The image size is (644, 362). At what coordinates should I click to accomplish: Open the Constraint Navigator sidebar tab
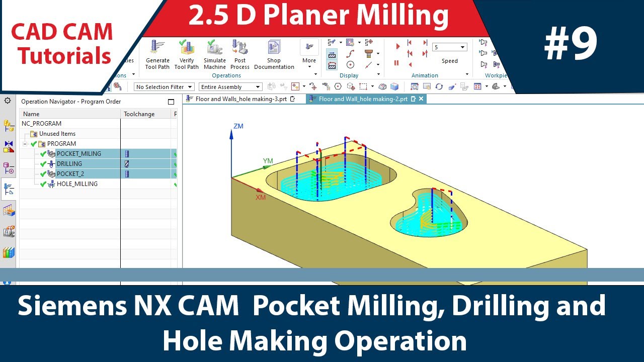[9, 146]
